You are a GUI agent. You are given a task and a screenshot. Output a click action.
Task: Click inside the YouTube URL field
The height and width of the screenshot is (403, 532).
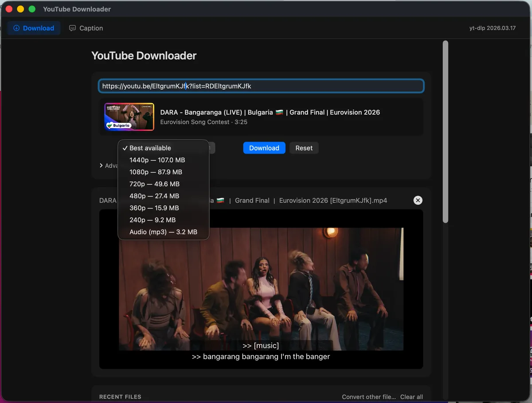tap(261, 86)
